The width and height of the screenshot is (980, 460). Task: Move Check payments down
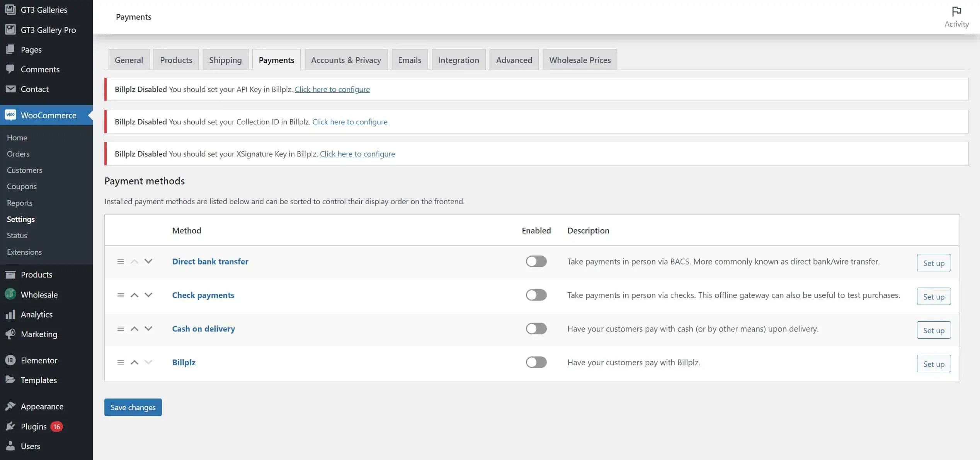tap(148, 295)
